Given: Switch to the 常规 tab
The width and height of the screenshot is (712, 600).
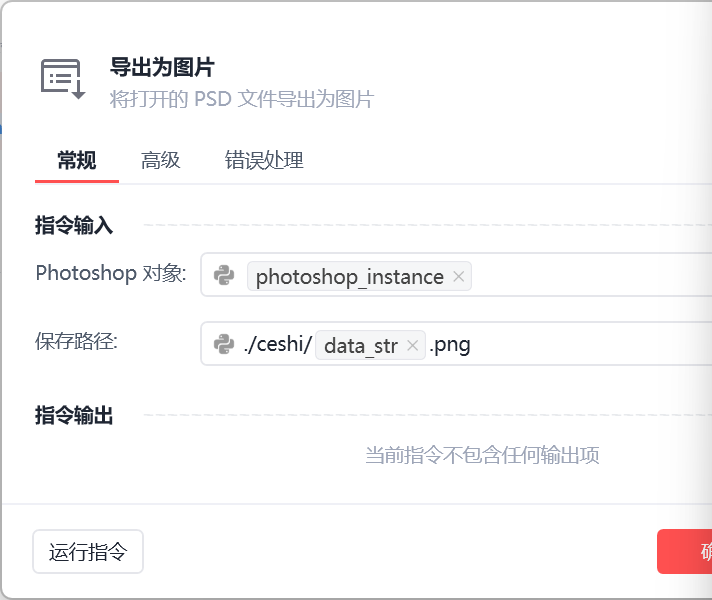Looking at the screenshot, I should tap(77, 160).
